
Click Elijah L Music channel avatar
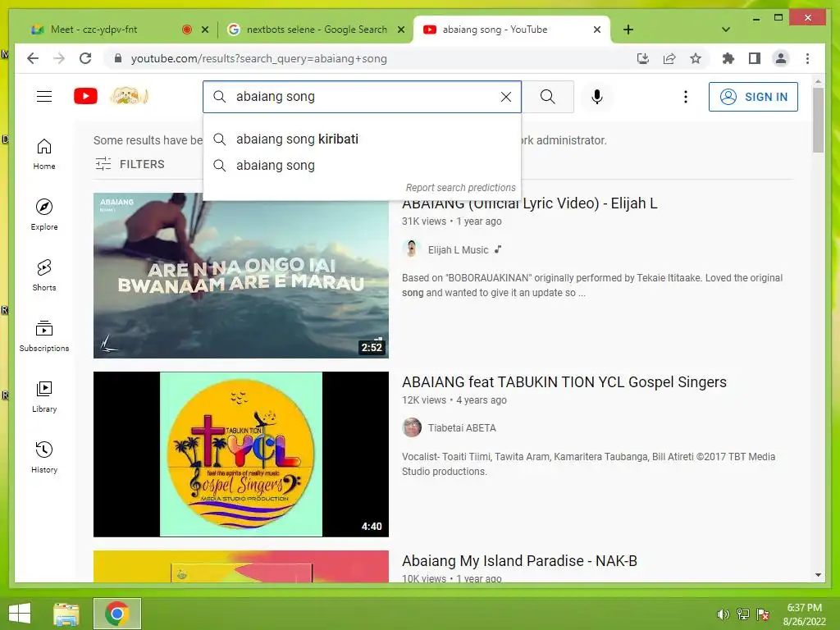412,249
